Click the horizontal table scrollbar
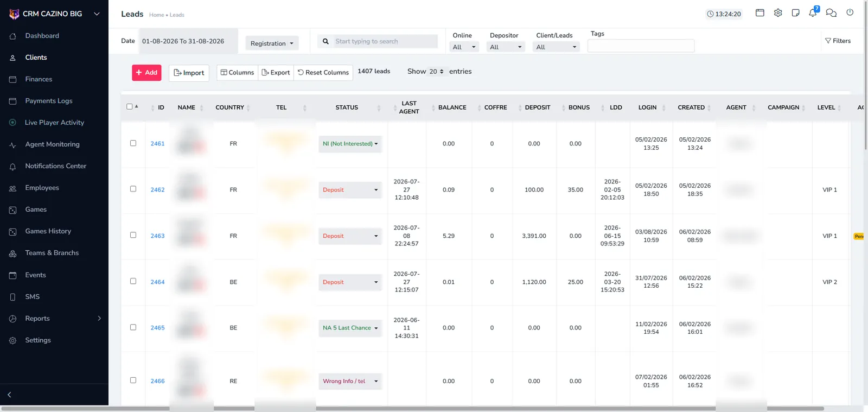Viewport: 868px width, 412px height. (412, 408)
